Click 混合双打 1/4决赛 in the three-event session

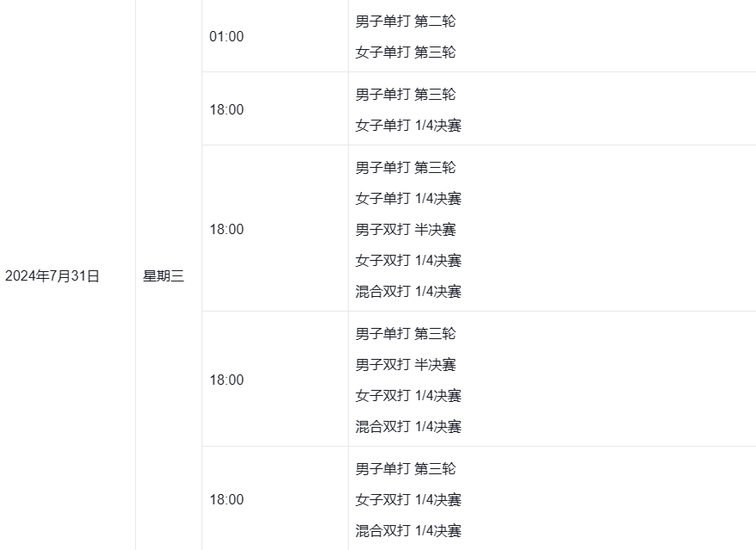408,530
